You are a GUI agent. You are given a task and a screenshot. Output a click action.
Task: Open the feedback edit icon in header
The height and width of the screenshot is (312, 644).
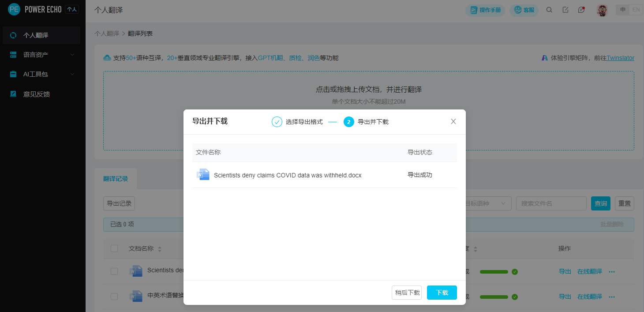pyautogui.click(x=565, y=10)
